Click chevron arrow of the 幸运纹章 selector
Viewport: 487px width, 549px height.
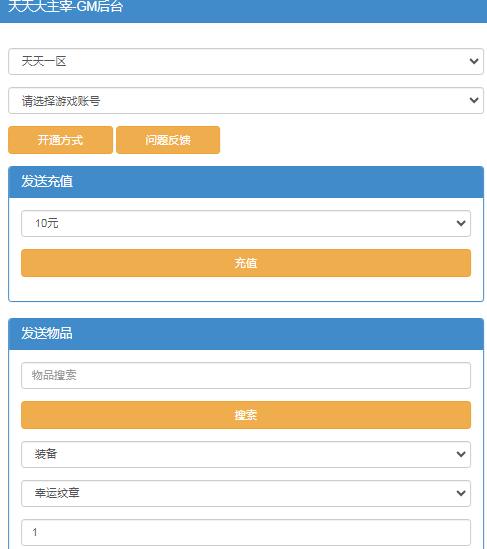[x=461, y=493]
